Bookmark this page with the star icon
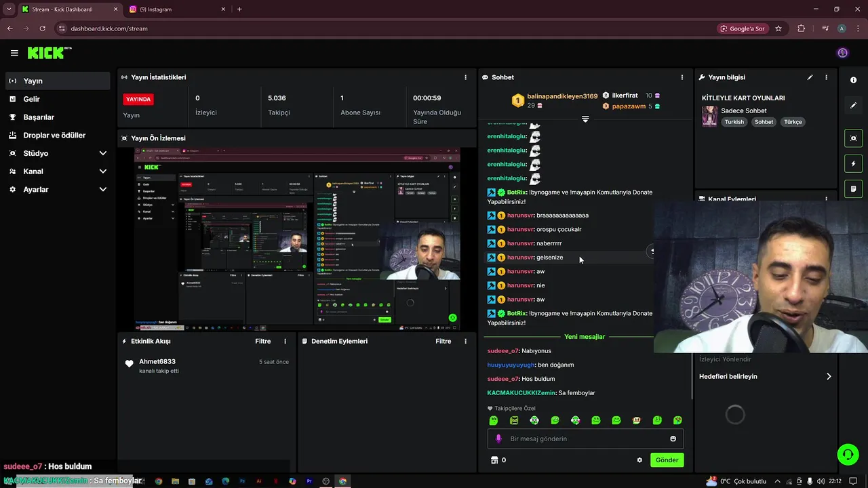 [778, 28]
